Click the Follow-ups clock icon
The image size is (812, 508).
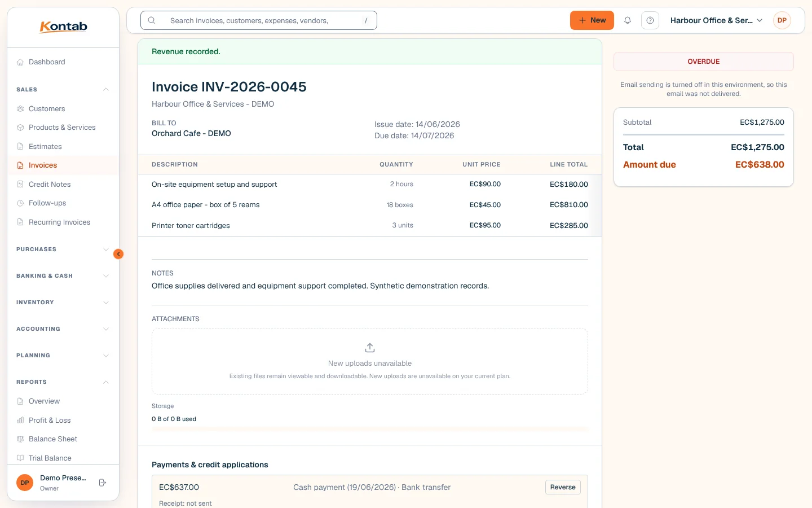coord(20,203)
